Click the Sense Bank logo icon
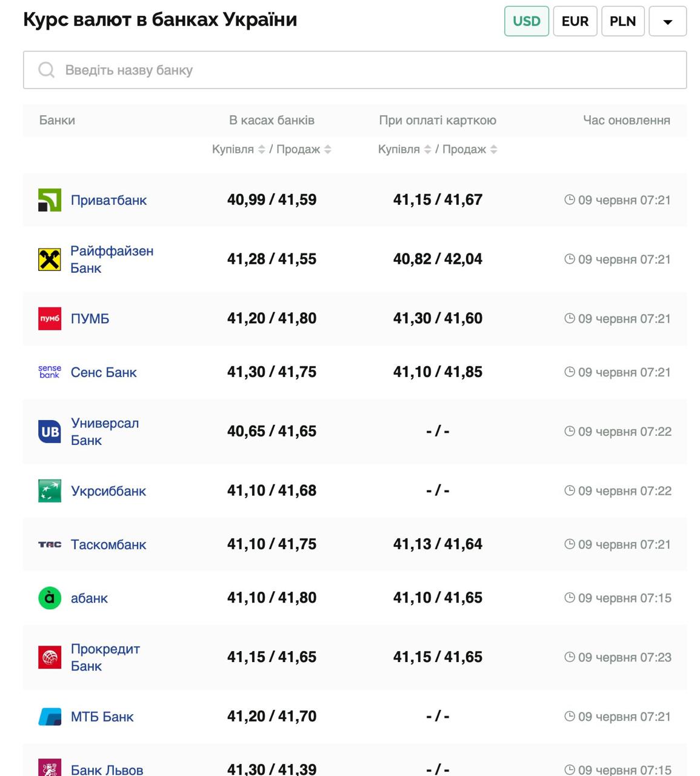Viewport: 700px width, 776px height. 50,372
